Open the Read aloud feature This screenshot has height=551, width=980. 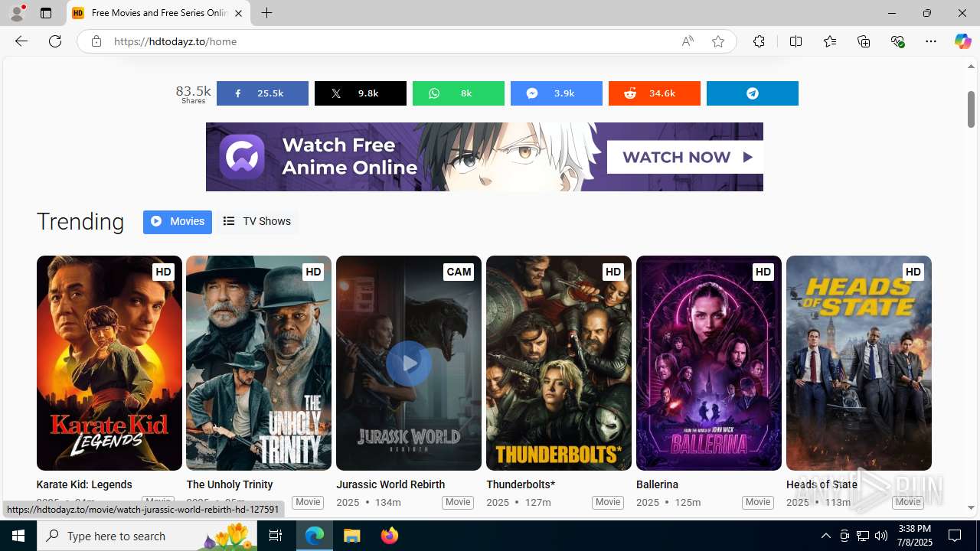tap(688, 41)
